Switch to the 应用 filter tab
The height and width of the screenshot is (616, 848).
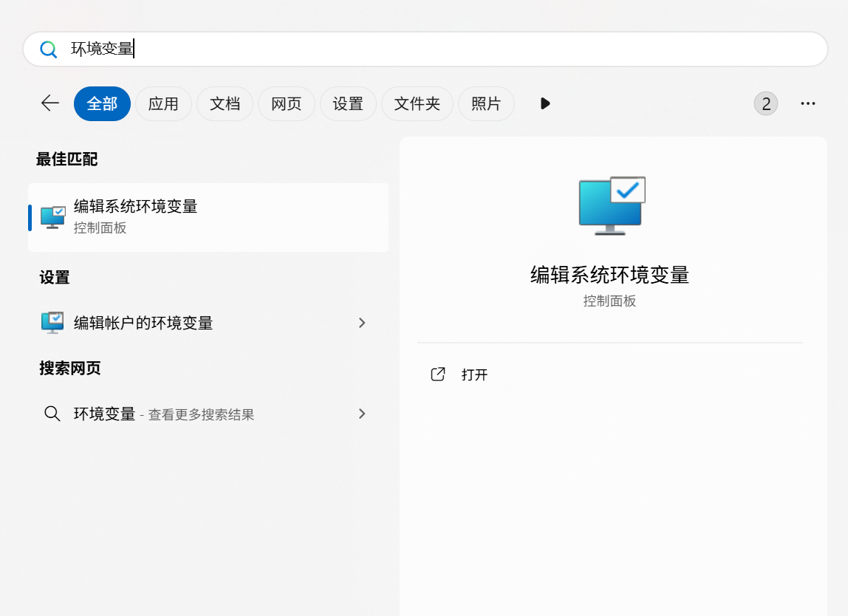pos(163,103)
